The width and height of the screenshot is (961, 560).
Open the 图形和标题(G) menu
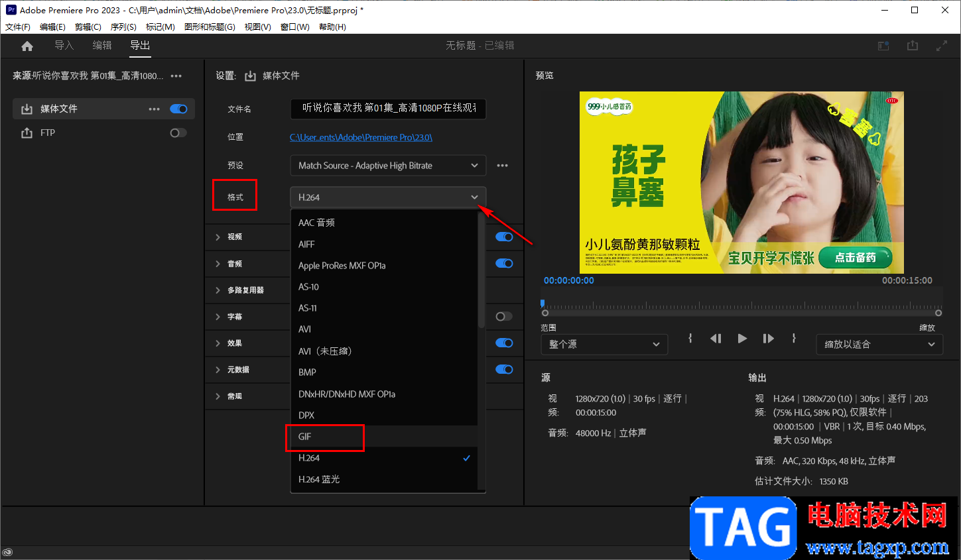click(210, 27)
